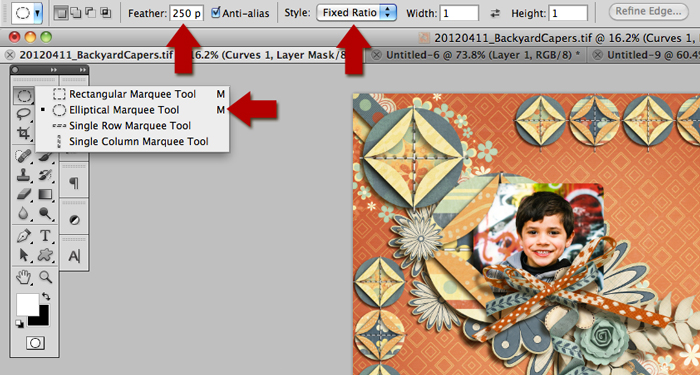Viewport: 700px width, 375px height.
Task: Close the BackyardCapers.tif document tab
Action: point(9,55)
